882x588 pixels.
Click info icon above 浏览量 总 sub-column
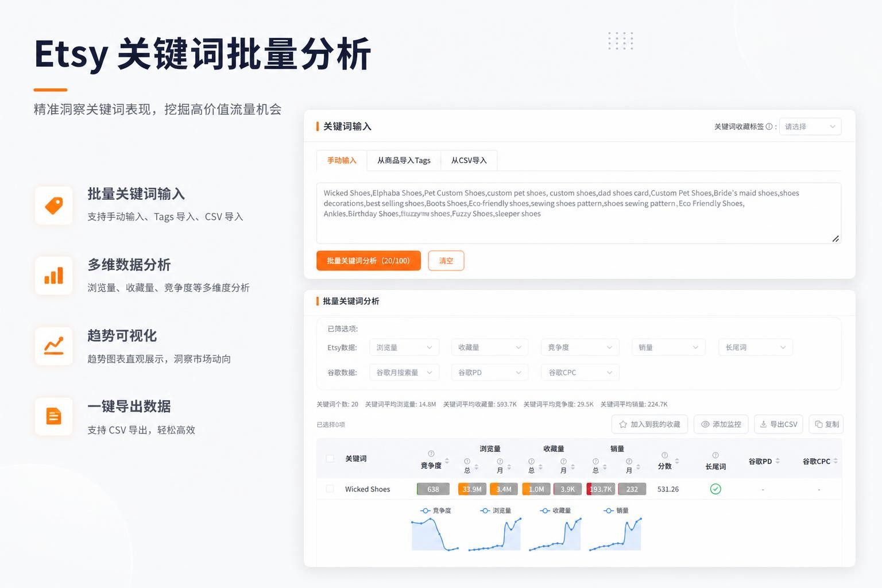pos(467,461)
